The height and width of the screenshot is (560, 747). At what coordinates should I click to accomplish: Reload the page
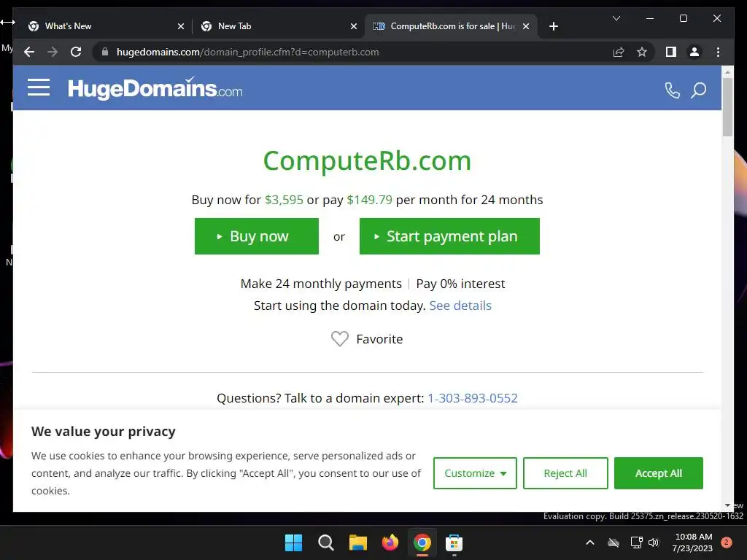pos(76,52)
